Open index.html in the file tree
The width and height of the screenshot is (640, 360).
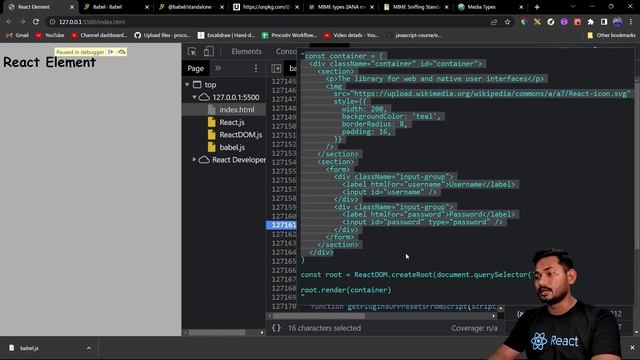(237, 109)
